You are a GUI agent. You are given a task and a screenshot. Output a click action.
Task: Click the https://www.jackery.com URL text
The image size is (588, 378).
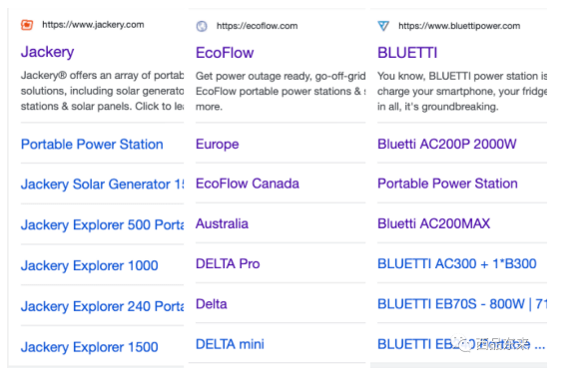coord(93,25)
